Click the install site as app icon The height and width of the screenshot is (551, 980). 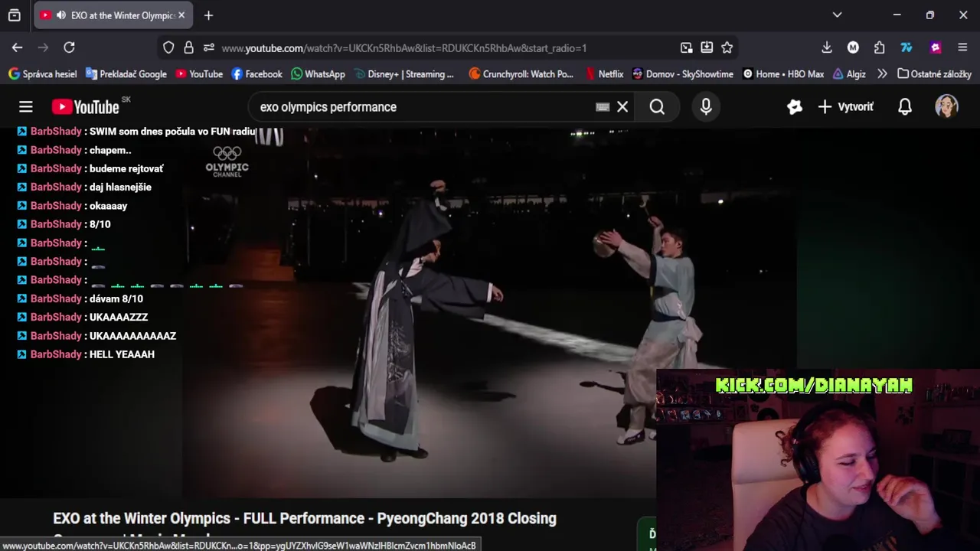pyautogui.click(x=707, y=47)
